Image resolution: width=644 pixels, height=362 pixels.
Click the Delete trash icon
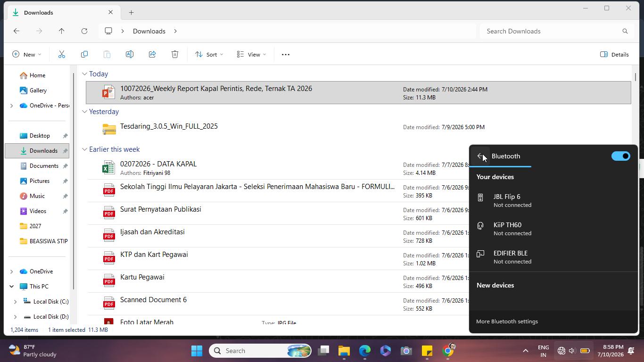coord(175,54)
